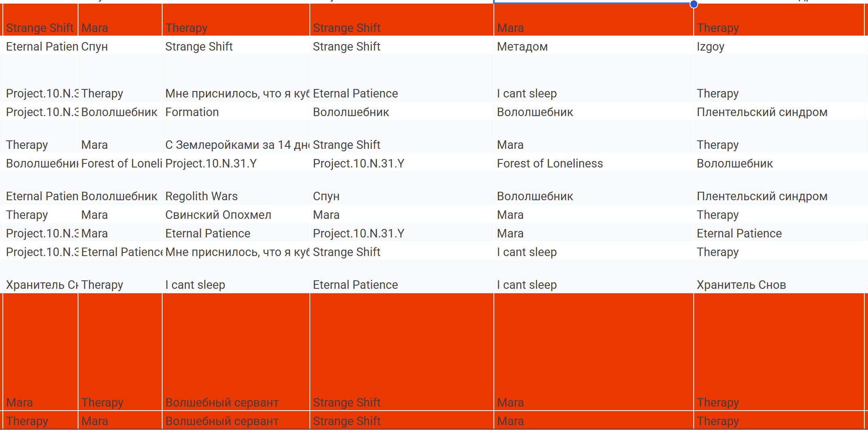Click the truncated "Forest of Loneli" cell
Screen dimensions: 868x430
click(121, 163)
